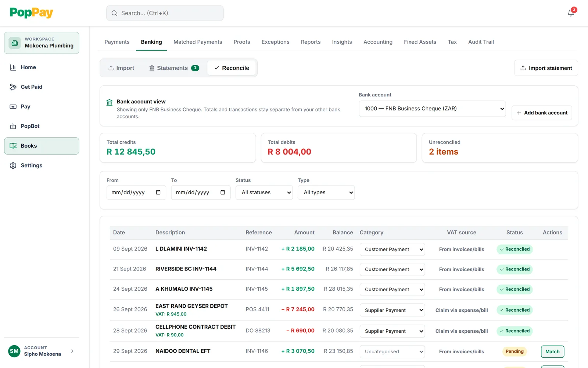Image resolution: width=588 pixels, height=368 pixels.
Task: Click the PopPay logo
Action: [x=31, y=13]
